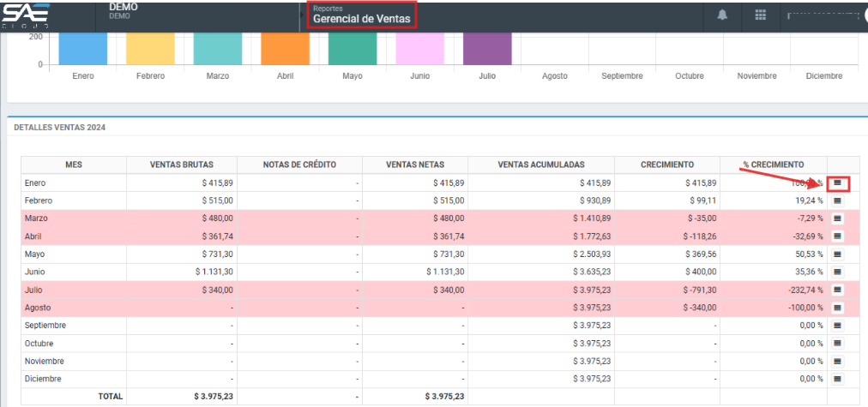This screenshot has width=868, height=407.
Task: Open detail icon for Abril row
Action: tap(838, 236)
